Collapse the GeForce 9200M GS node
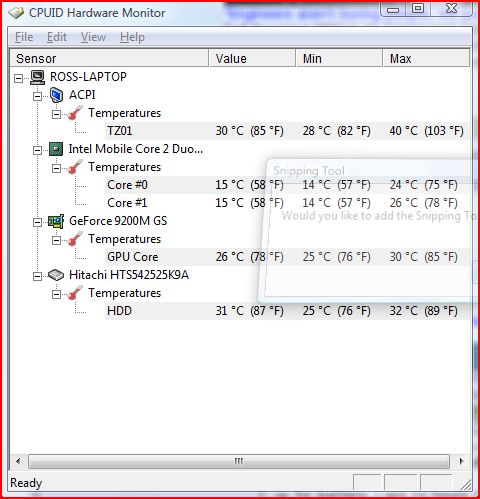 38,222
